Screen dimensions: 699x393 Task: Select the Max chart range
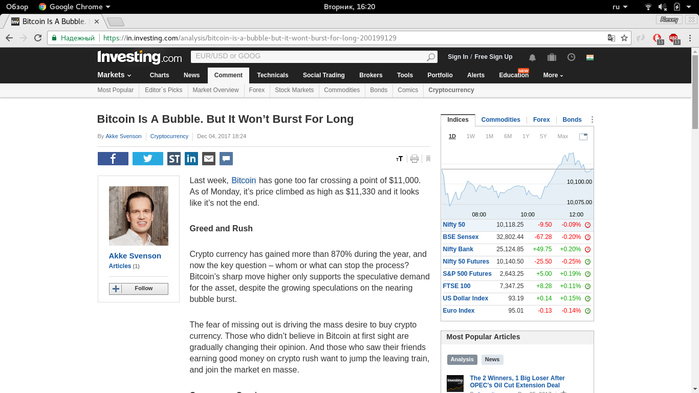pos(563,136)
